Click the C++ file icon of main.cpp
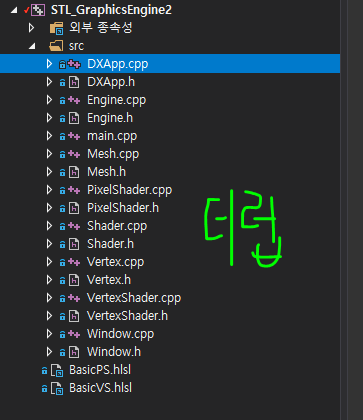The width and height of the screenshot is (363, 420). point(74,136)
